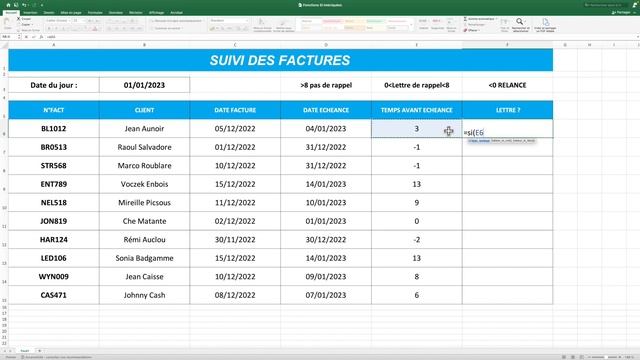This screenshot has width=640, height=360.
Task: Click the formula bar input field
Action: pyautogui.click(x=340, y=37)
